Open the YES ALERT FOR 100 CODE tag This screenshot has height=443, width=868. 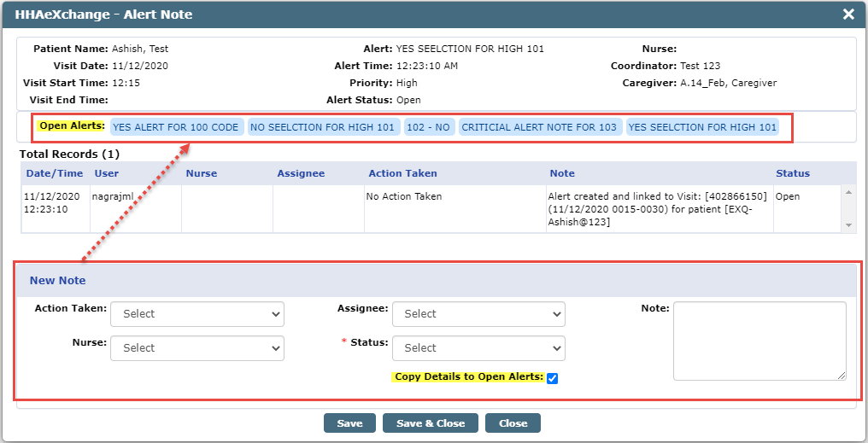(x=176, y=127)
